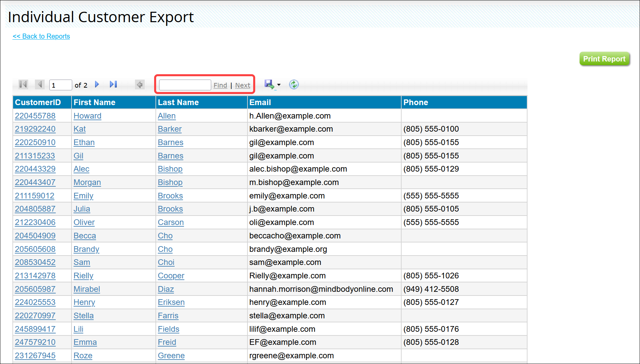Click last name Choi link
This screenshot has width=640, height=364.
click(166, 262)
